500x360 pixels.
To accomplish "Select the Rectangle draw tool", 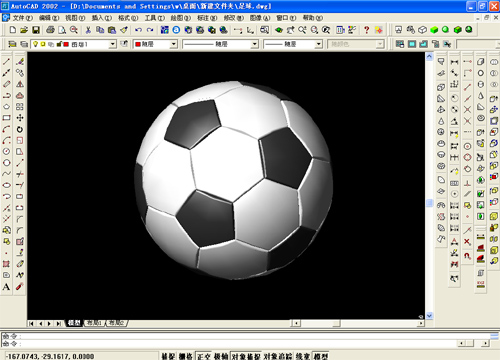I will point(6,118).
